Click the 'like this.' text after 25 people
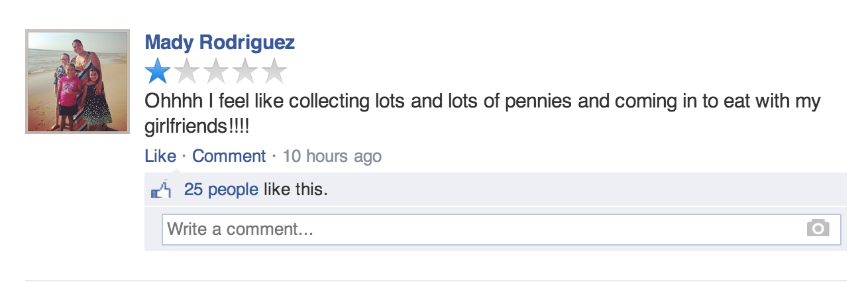 pyautogui.click(x=296, y=190)
